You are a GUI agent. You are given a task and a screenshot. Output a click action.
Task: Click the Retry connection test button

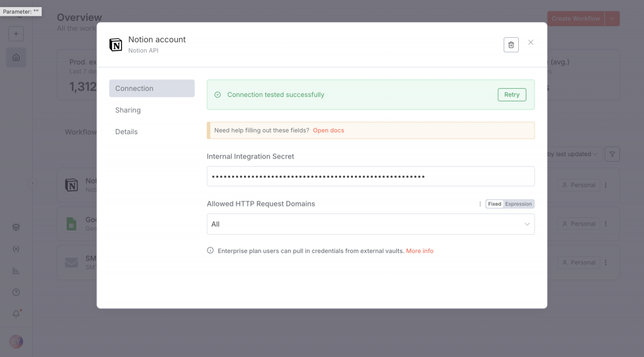click(512, 95)
